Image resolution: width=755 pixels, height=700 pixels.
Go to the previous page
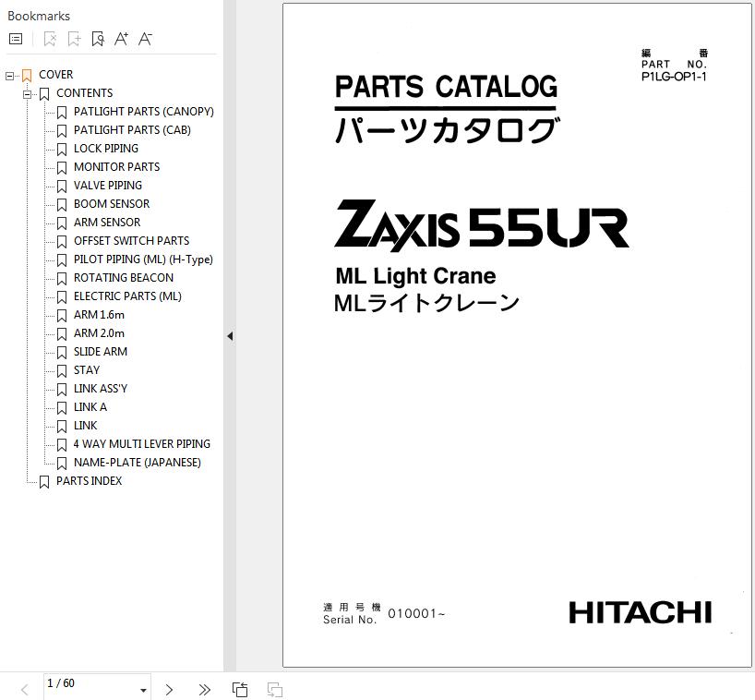click(25, 690)
